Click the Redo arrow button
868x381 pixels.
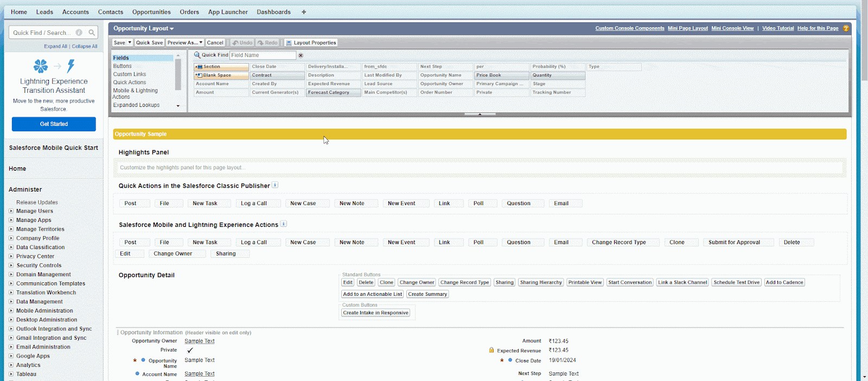[267, 43]
